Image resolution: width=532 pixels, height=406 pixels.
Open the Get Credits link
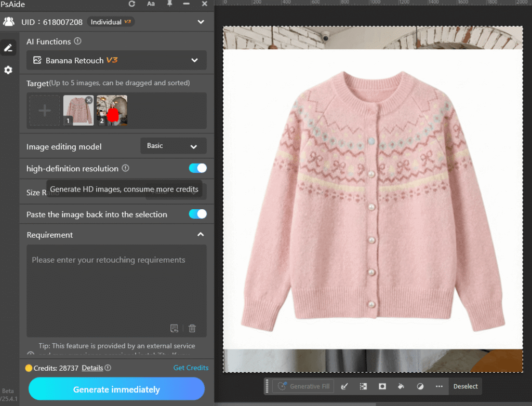[x=191, y=368]
